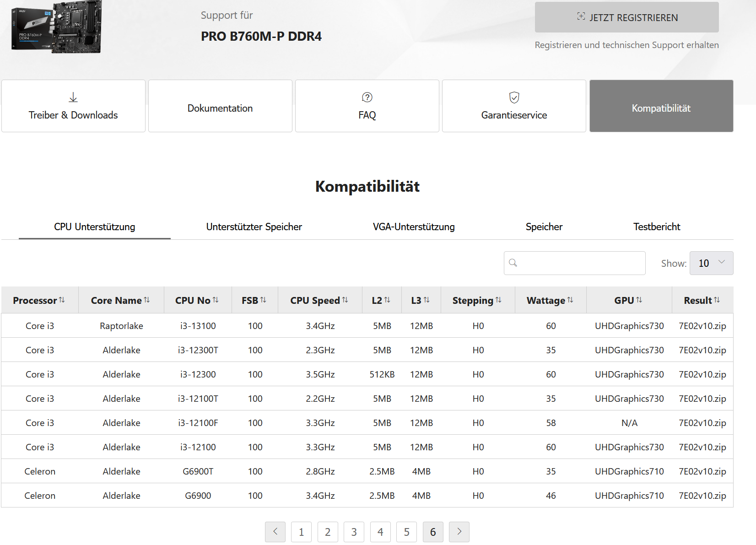Switch to CPU Unterstützung tab
Screen dimensions: 756x545
coord(95,227)
